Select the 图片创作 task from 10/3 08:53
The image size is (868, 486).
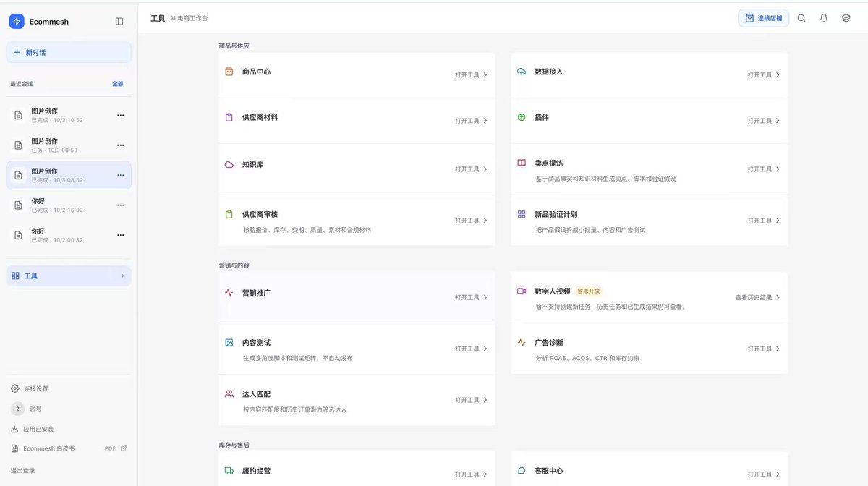69,145
